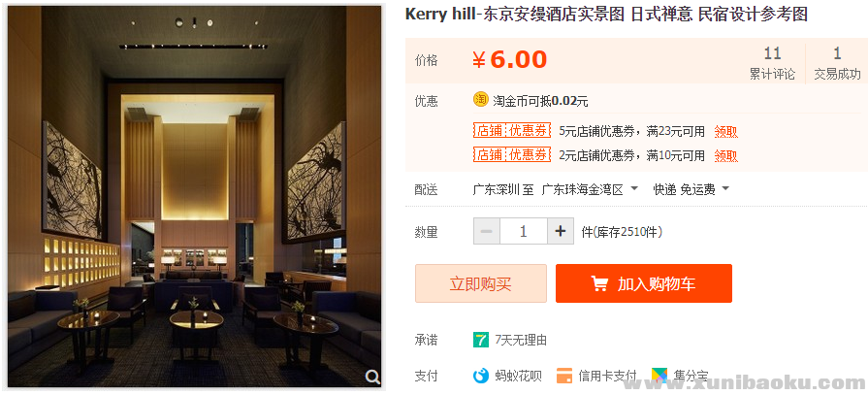
Task: Click the 立即购买 buy now button
Action: tap(481, 283)
